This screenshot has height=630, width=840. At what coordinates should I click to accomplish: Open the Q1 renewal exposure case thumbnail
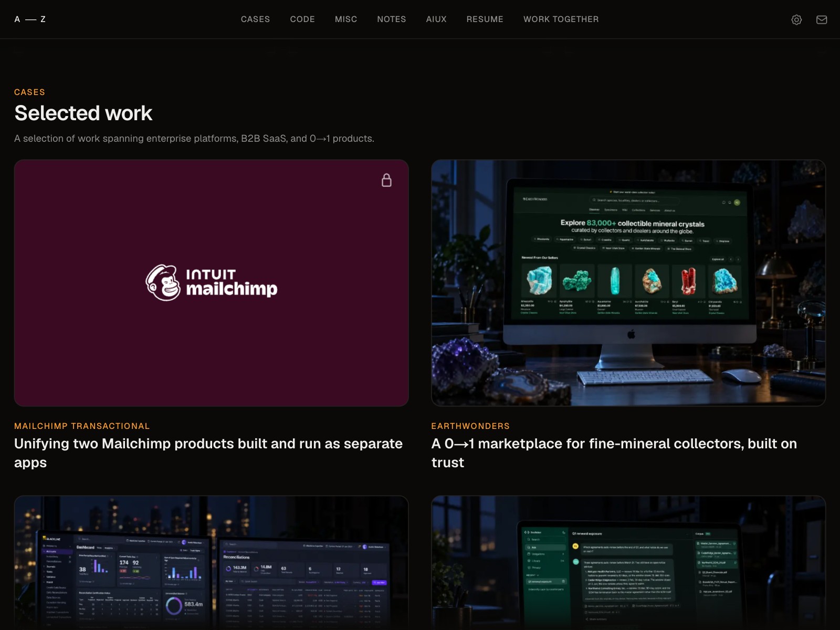pos(628,563)
